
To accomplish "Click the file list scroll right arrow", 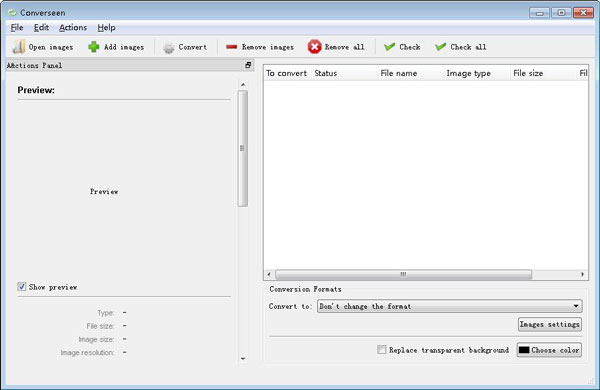I will (x=582, y=274).
